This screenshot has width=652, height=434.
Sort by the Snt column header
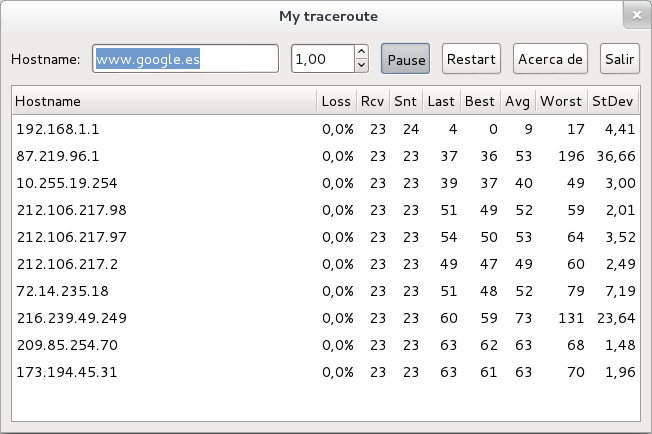[406, 101]
